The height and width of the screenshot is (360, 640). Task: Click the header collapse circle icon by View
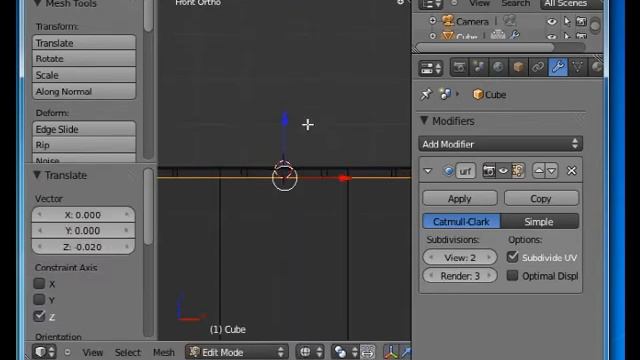coord(67,352)
